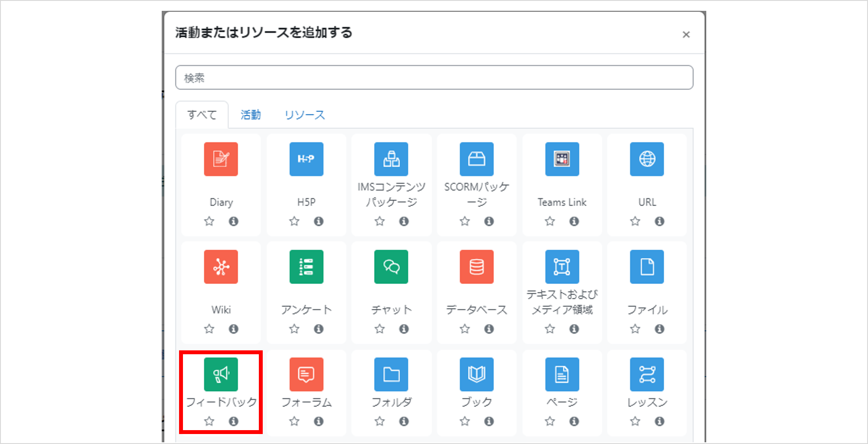This screenshot has width=868, height=444.
Task: Star Diary as a favourite
Action: (x=209, y=221)
